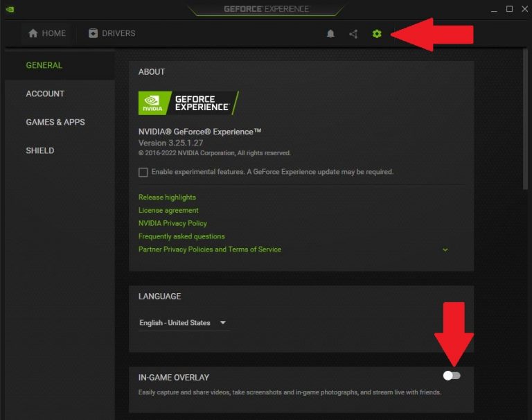Screen dimensions: 532x420
Task: Open the notifications bell icon
Action: click(330, 33)
